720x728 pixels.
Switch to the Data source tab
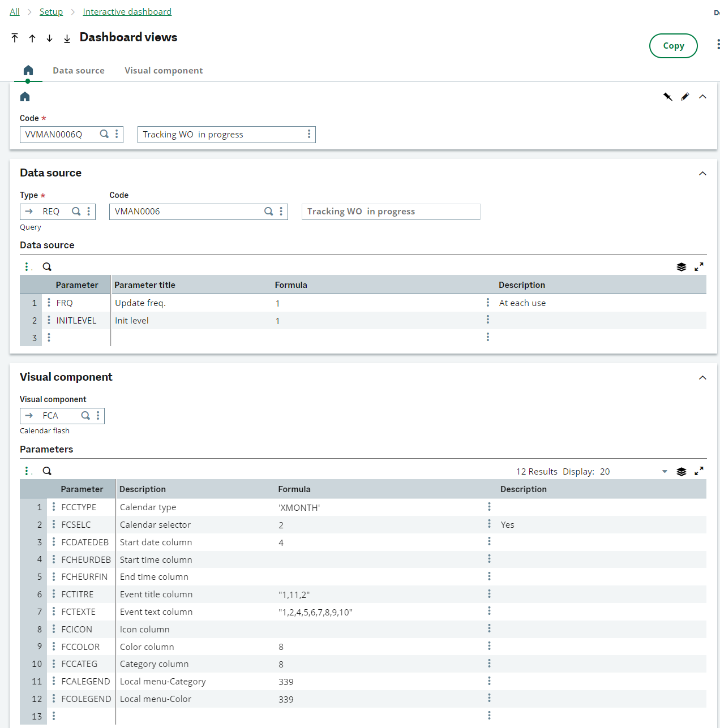[79, 71]
